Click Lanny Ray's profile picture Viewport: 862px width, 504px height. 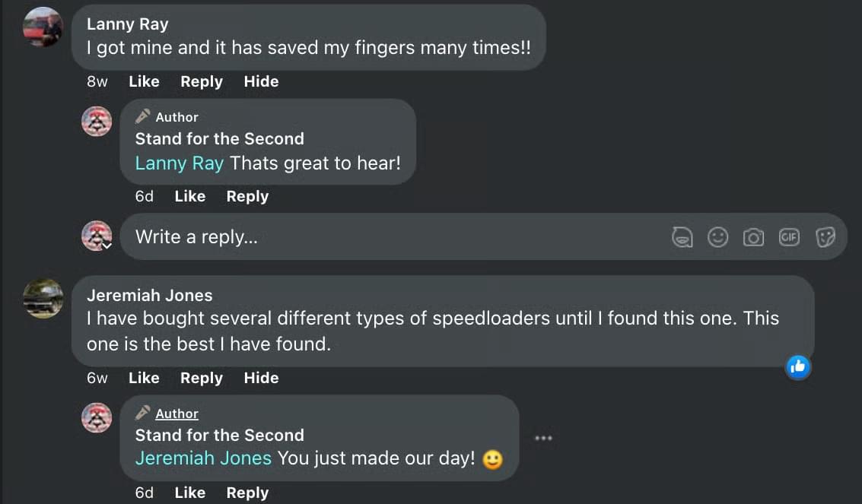pos(43,27)
